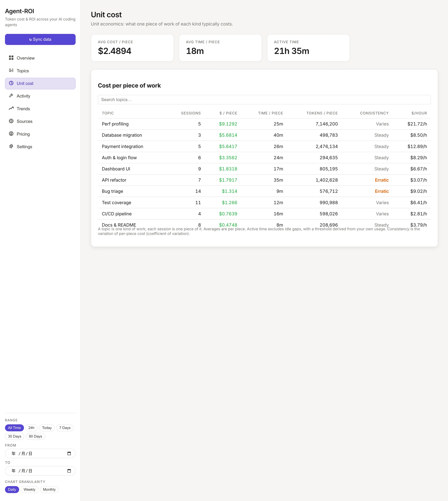Click the Sources icon in sidebar

click(11, 121)
